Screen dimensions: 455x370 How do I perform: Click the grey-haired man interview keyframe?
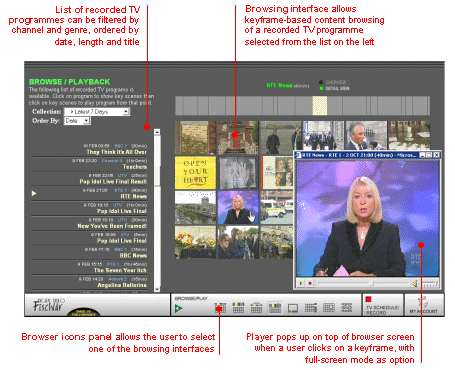point(366,136)
